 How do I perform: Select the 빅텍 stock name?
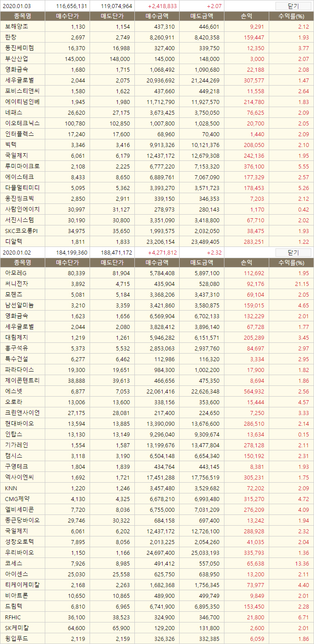coord(11,145)
